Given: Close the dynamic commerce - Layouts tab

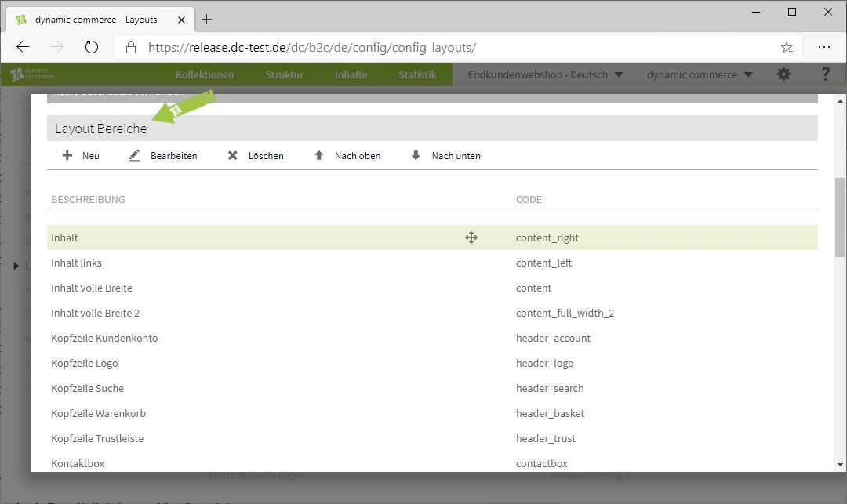Looking at the screenshot, I should point(181,20).
